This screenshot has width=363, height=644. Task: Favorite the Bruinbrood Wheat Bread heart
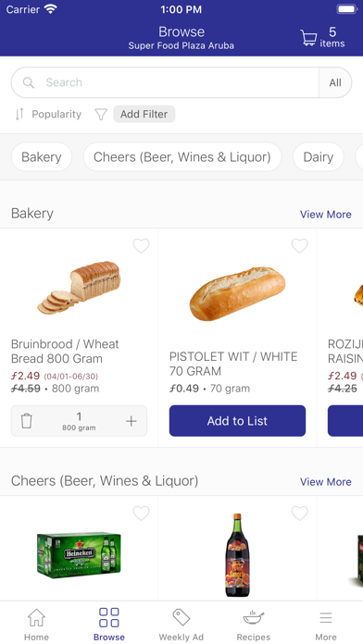click(141, 246)
